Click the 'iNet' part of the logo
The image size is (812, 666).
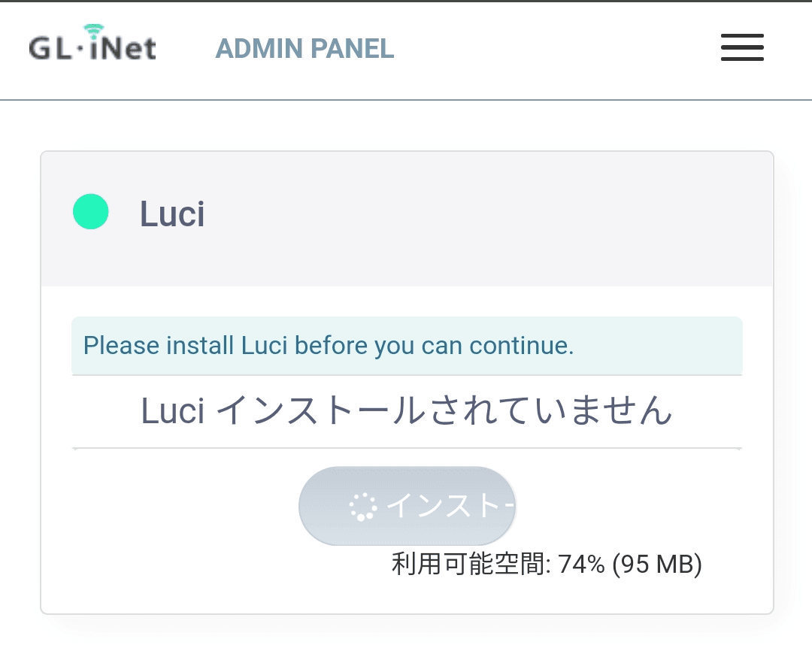point(124,50)
